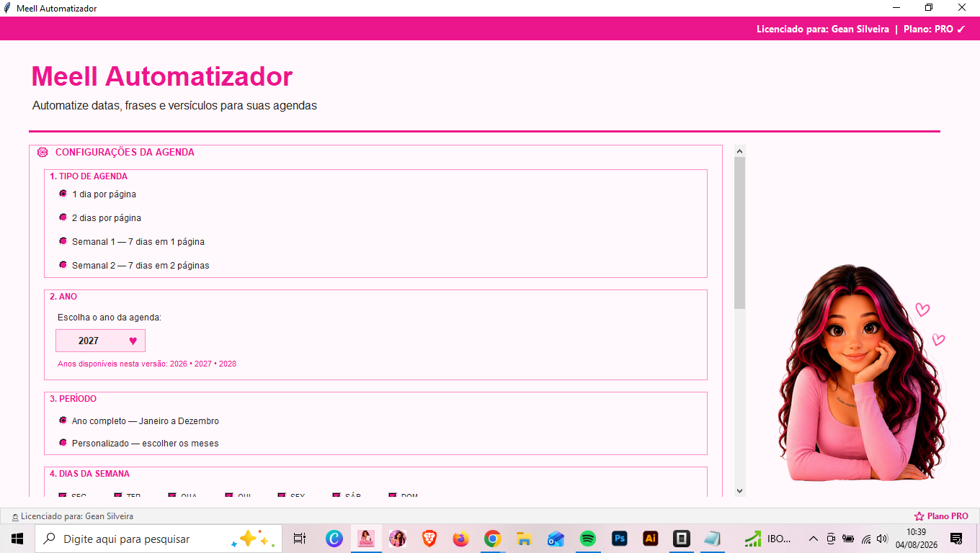Click the Meell Automatizador taskbar icon
The image size is (980, 553).
pos(366,539)
